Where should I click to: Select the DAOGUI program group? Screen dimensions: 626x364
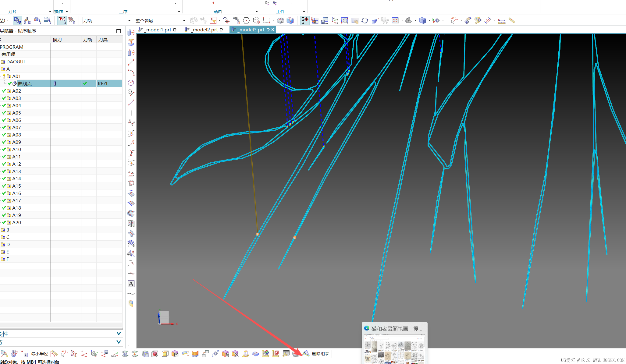coord(16,62)
